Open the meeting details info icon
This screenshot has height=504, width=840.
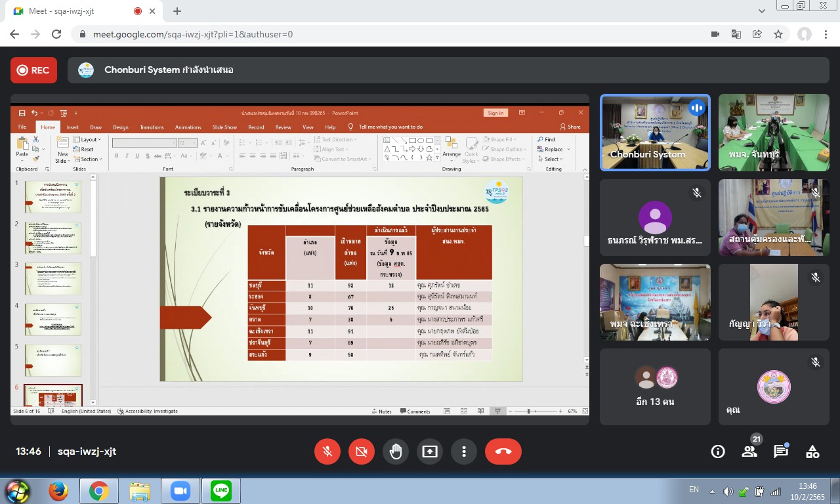718,451
